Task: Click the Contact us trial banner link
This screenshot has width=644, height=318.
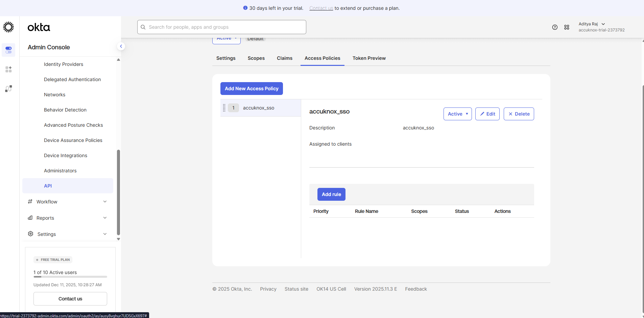Action: pos(321,8)
